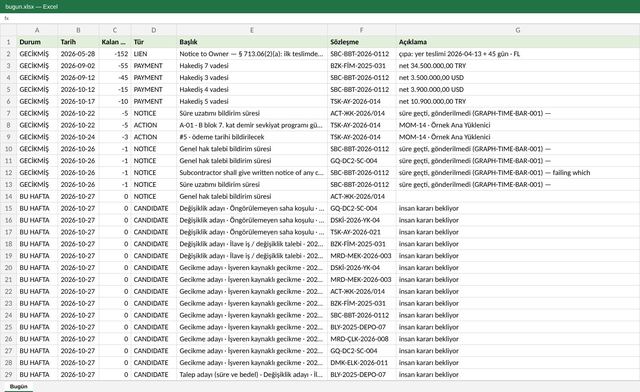Click Hakediş 4 vadesi cell
Viewport: 640px width, 392px height.
click(x=252, y=89)
